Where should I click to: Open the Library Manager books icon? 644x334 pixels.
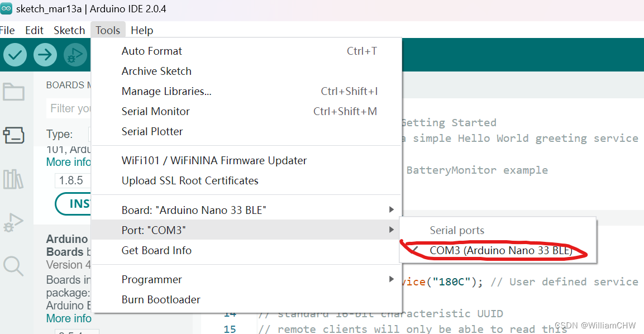pyautogui.click(x=13, y=179)
